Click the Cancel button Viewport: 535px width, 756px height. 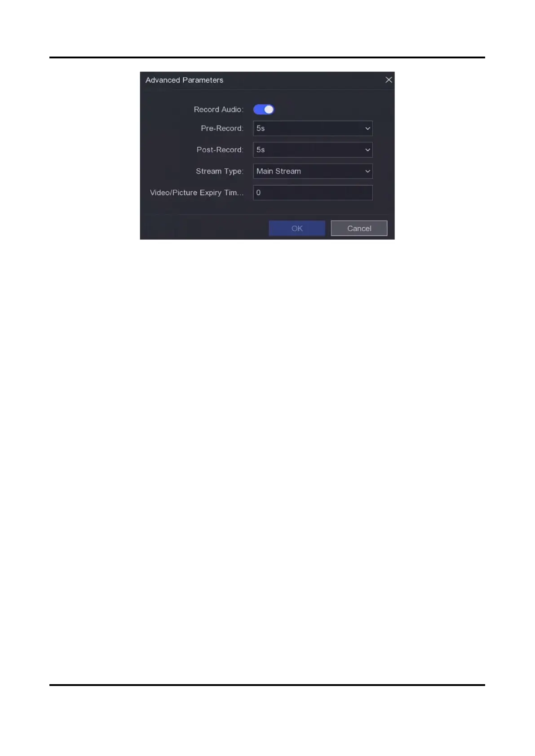[359, 228]
